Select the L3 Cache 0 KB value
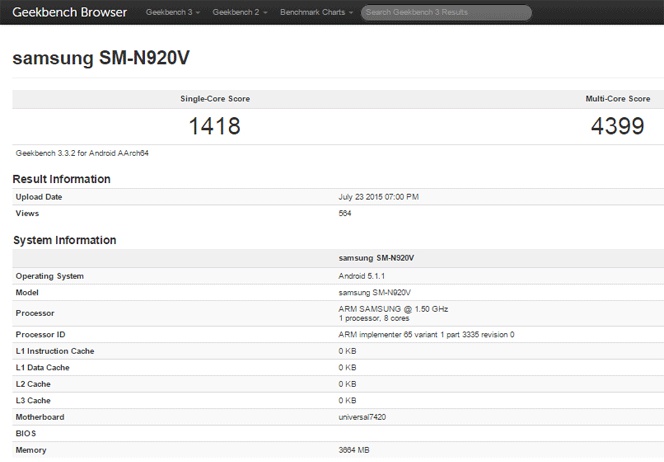The width and height of the screenshot is (664, 462). tap(347, 401)
